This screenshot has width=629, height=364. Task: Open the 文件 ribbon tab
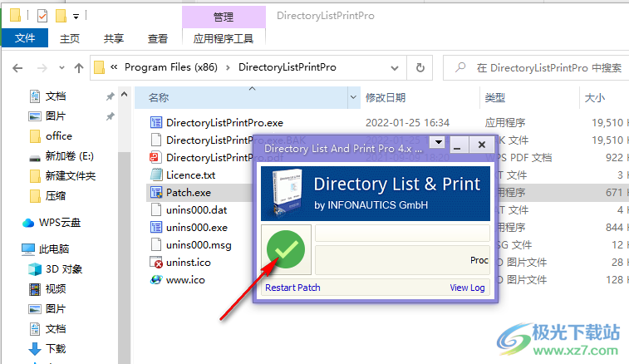(25, 38)
